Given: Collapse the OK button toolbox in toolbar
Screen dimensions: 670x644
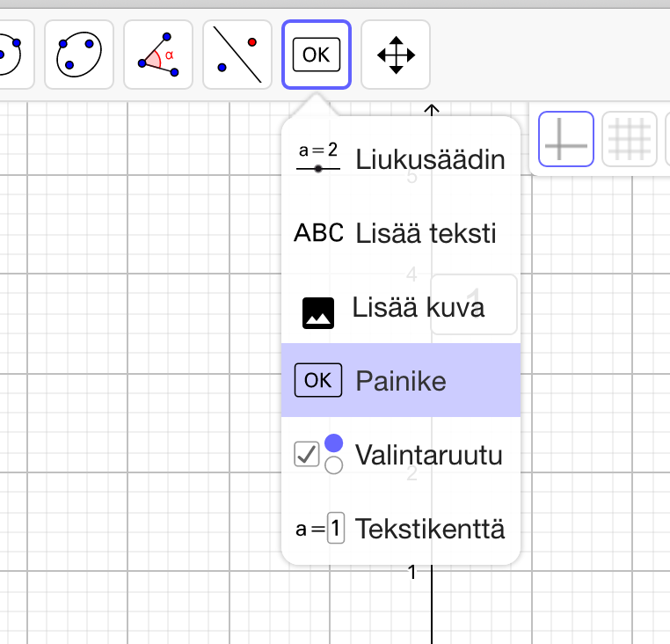Looking at the screenshot, I should [317, 55].
